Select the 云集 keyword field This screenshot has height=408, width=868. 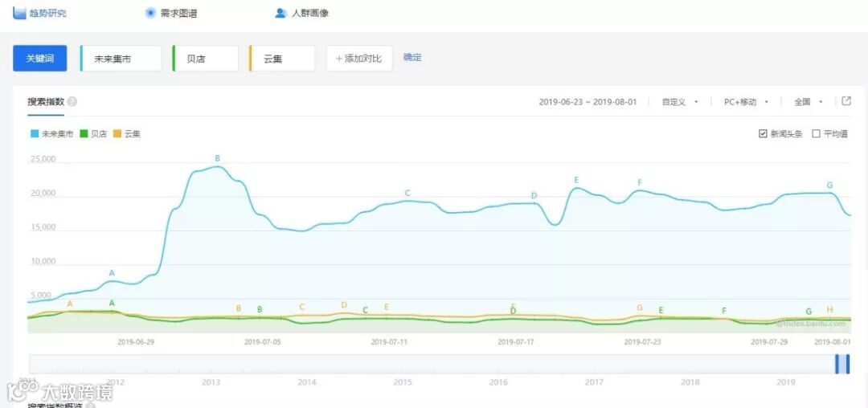click(282, 58)
